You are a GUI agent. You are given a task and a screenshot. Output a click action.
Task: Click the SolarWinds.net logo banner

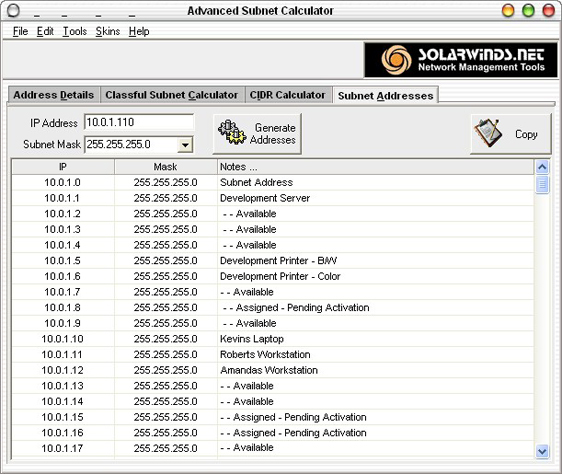pos(461,60)
